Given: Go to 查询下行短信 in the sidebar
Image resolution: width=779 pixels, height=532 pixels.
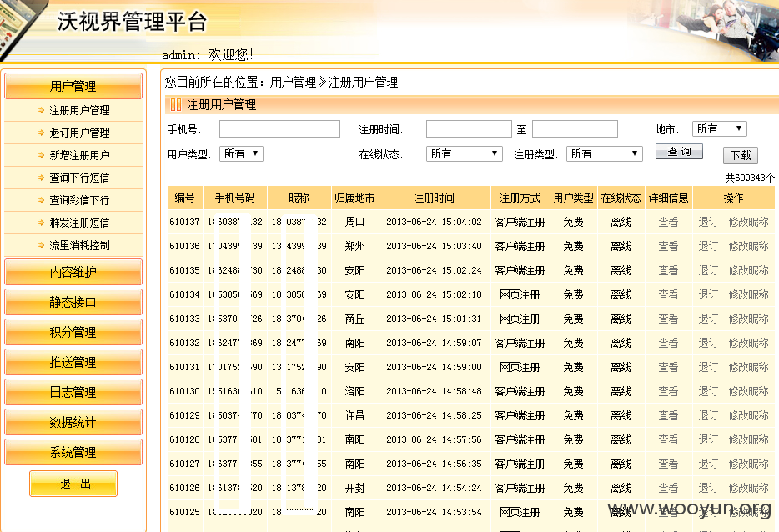Looking at the screenshot, I should 79,178.
